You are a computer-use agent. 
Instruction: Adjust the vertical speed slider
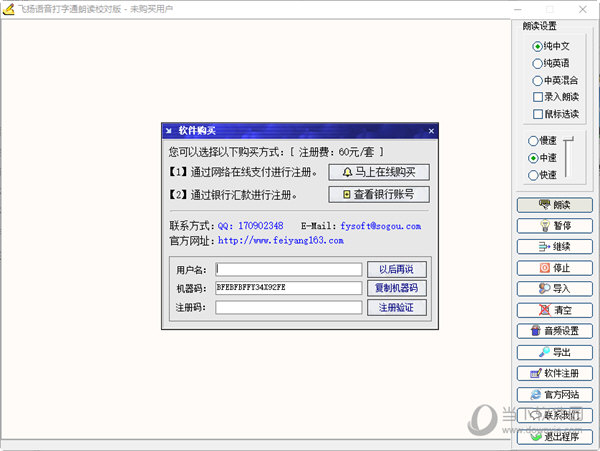[x=569, y=157]
